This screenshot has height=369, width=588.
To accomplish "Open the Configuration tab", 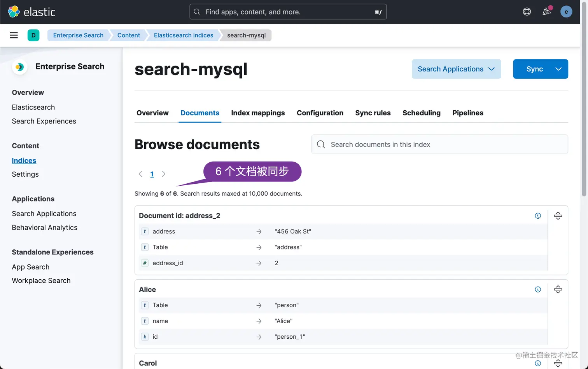I will pyautogui.click(x=320, y=113).
